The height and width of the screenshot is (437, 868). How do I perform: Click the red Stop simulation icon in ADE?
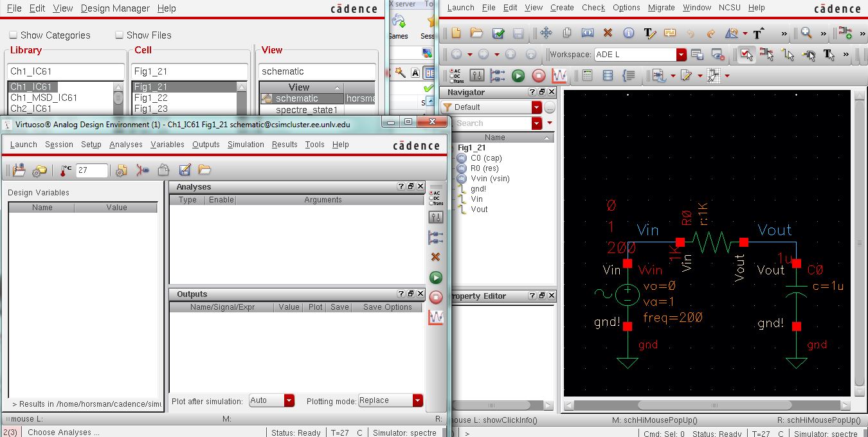tap(436, 298)
